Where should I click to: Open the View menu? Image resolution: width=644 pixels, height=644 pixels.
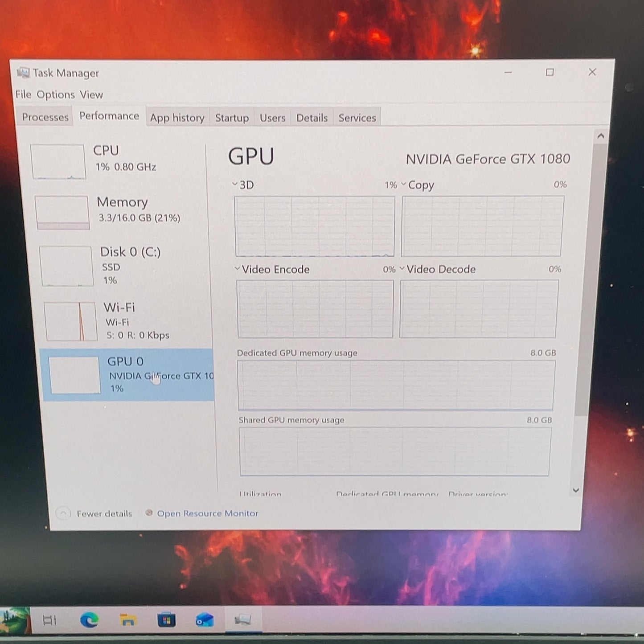91,94
